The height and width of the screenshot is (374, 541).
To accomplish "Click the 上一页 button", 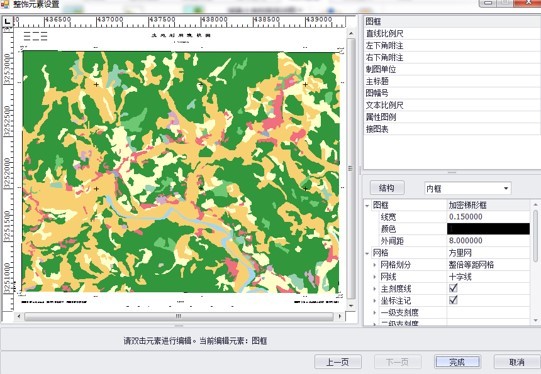I will point(338,362).
